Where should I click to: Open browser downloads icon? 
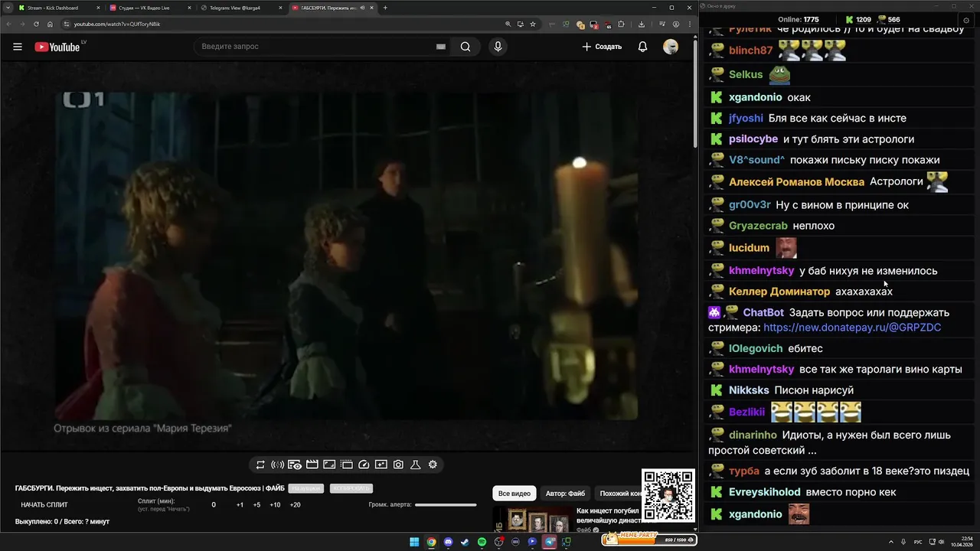pos(642,24)
